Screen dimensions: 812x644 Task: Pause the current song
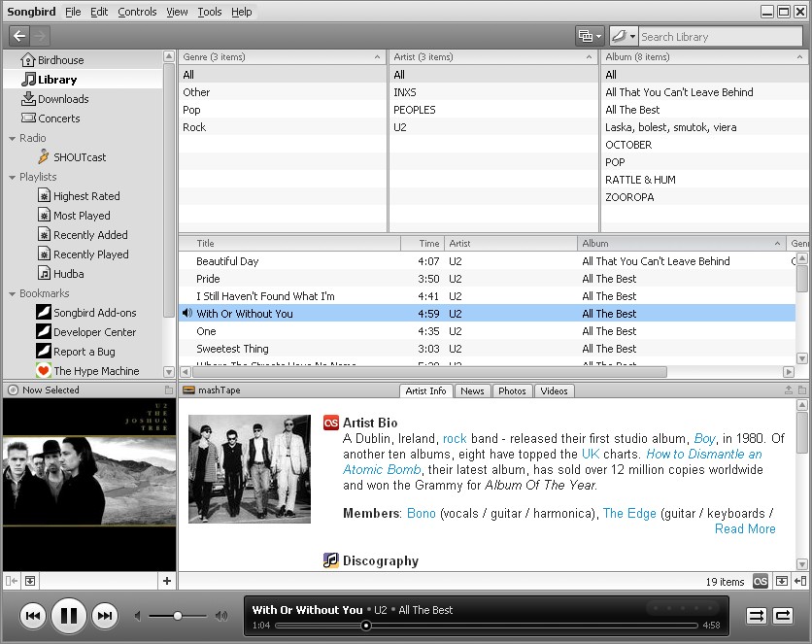coord(69,616)
